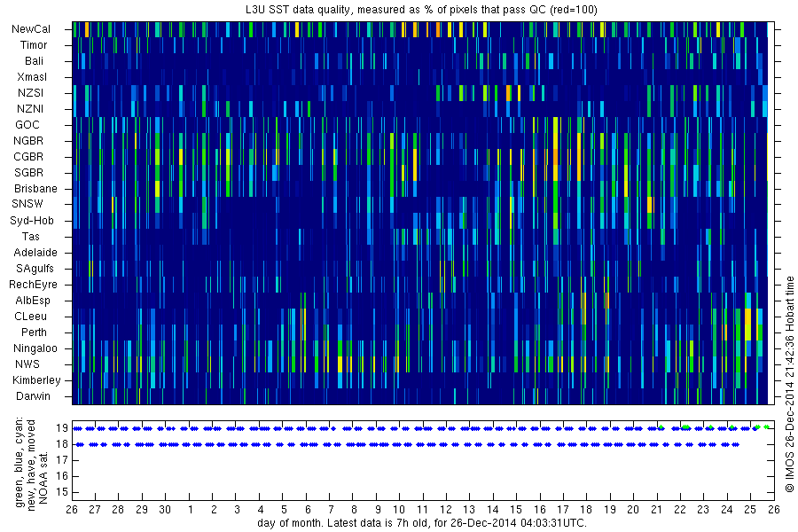Click the AlbEsp row label
798x532 pixels.
tap(33, 301)
